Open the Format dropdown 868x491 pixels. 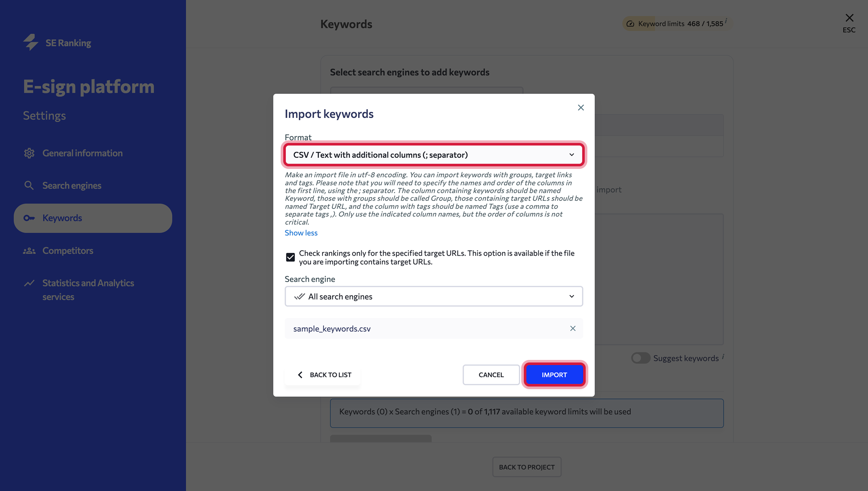(x=434, y=155)
